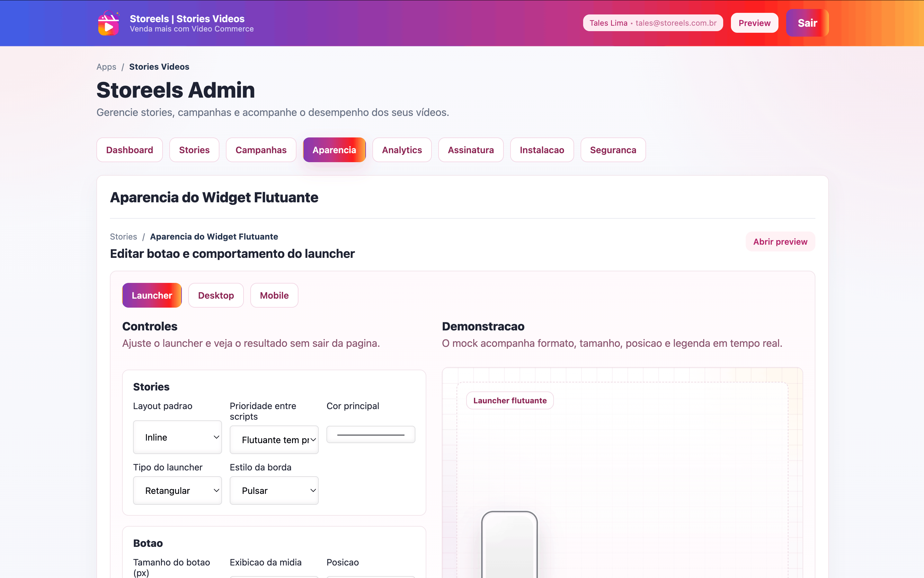
Task: Switch to the Mobile view
Action: click(274, 295)
